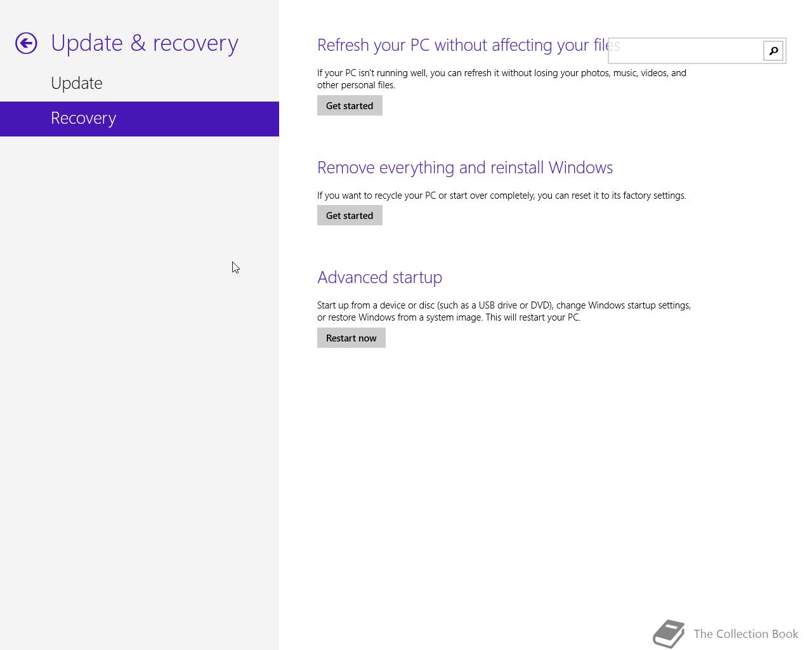Click the Refresh your PC without affecting heading
Screen dimensions: 812x650
click(x=468, y=45)
